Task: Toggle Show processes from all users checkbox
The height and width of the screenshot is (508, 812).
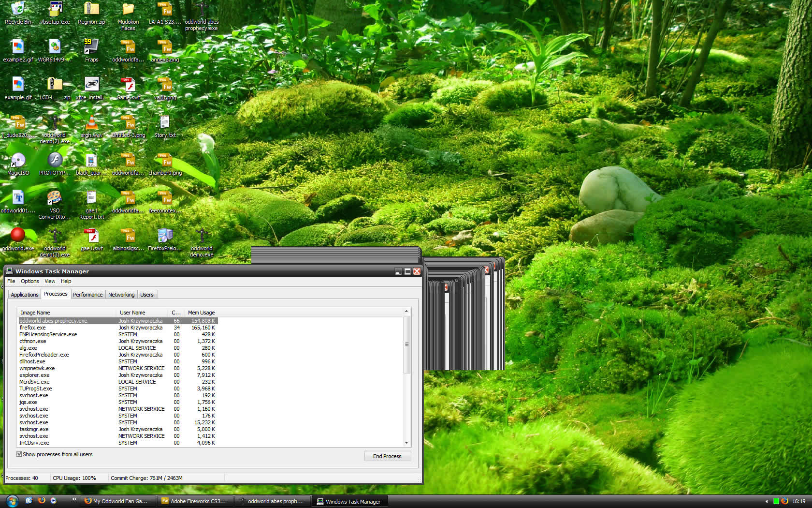Action: click(19, 454)
